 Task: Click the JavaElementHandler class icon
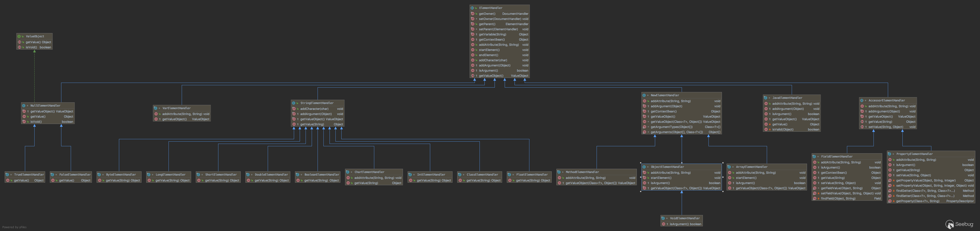pyautogui.click(x=765, y=98)
